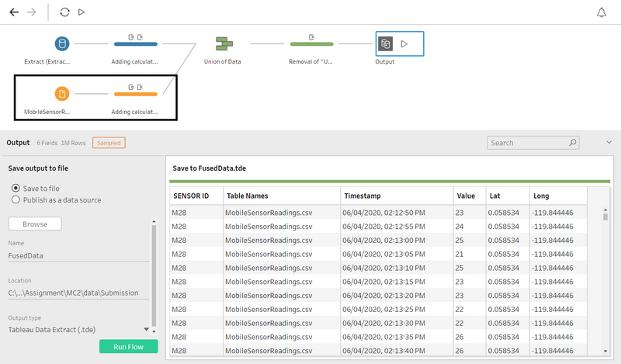Click remove-field icon above orange clean step
Image resolution: width=621 pixels, height=364 pixels.
(x=140, y=87)
